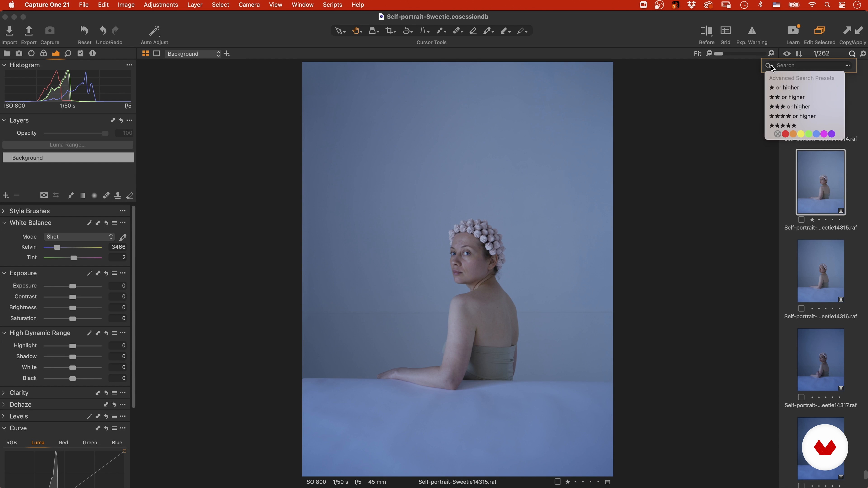Open the Camera menu
Viewport: 868px width, 488px height.
coord(249,5)
